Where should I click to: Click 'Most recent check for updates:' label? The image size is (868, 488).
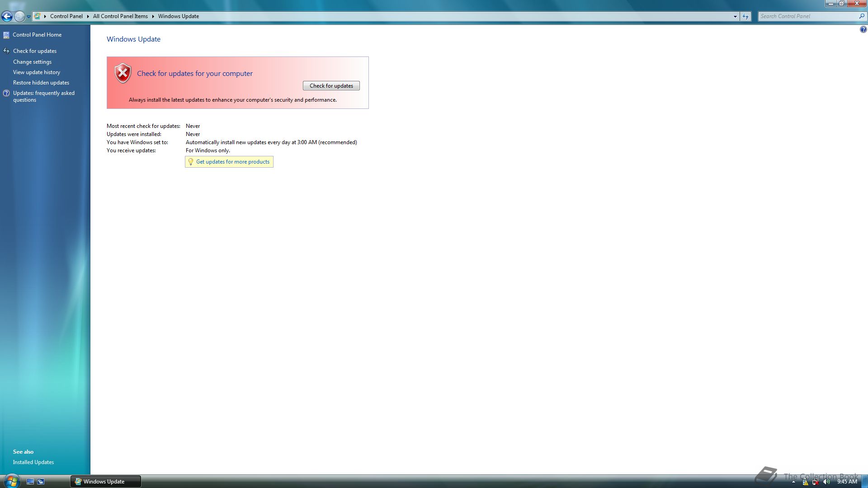(143, 126)
